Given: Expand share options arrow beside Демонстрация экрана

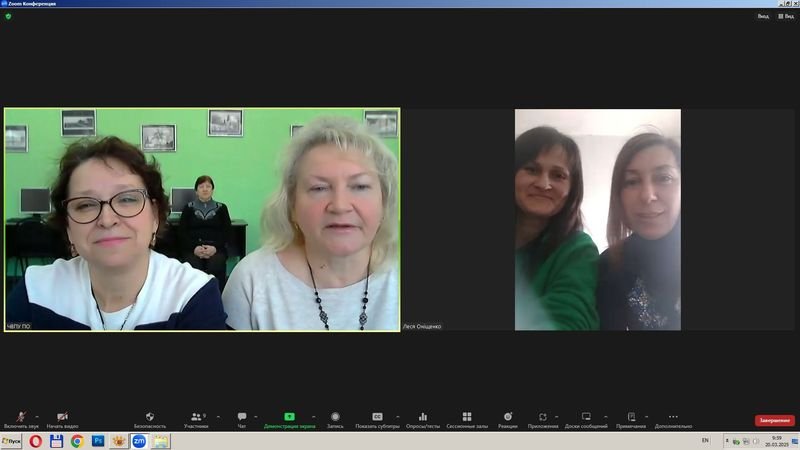Looking at the screenshot, I should 313,416.
